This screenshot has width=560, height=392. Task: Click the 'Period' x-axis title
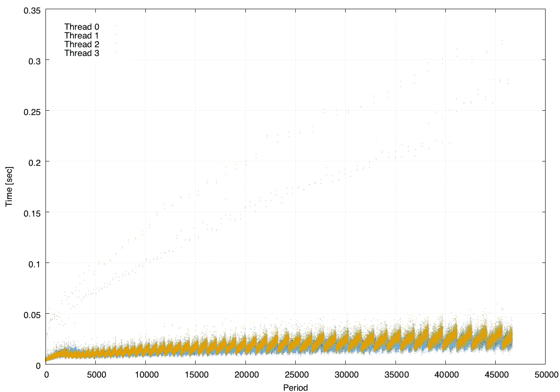click(296, 387)
